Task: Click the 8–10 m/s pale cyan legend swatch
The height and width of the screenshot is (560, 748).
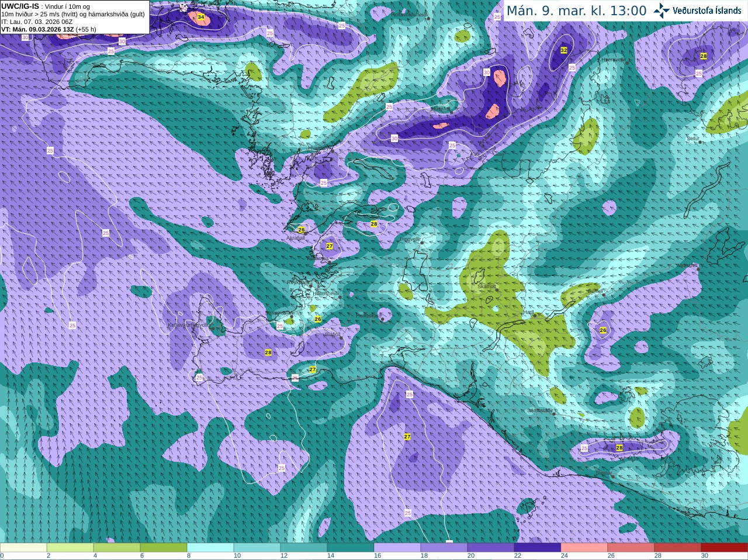Action: click(210, 548)
